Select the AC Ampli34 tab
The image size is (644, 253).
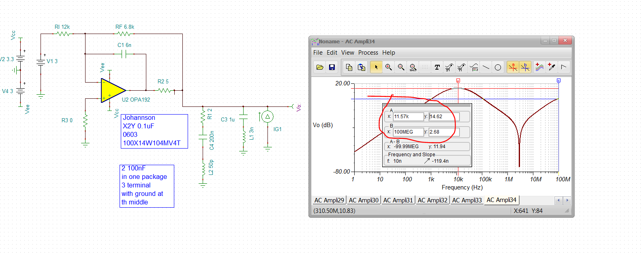(x=501, y=200)
